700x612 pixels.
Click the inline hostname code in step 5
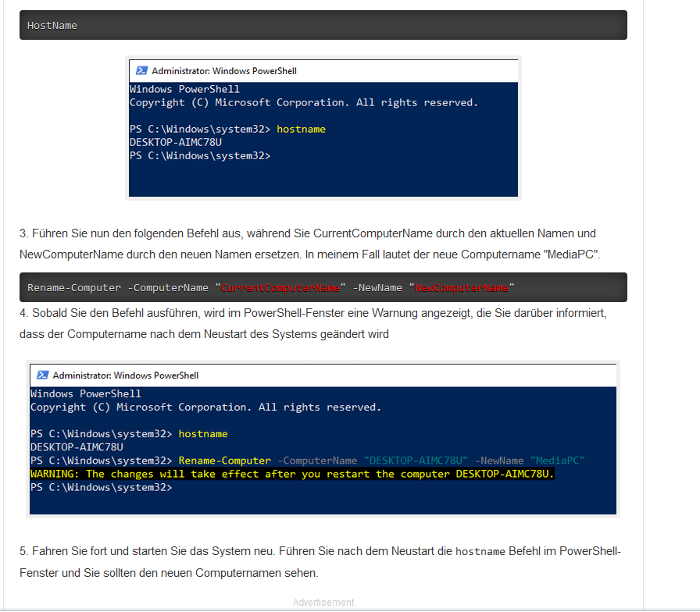tap(480, 551)
